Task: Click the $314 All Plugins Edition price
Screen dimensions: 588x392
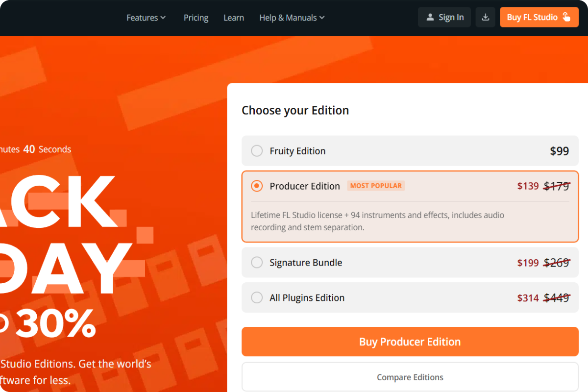Action: [x=528, y=298]
